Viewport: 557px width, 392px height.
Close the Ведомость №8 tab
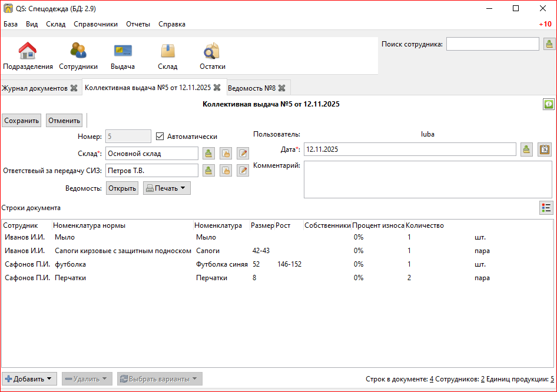click(282, 88)
